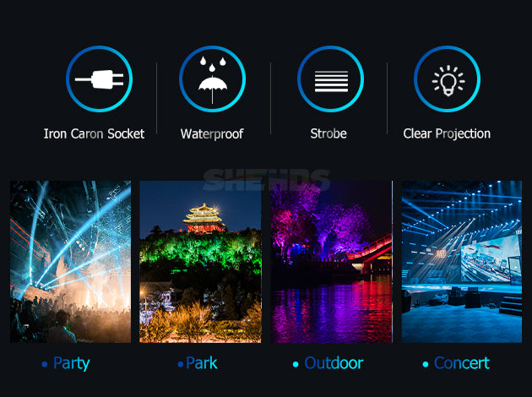Open the blue concert stage photo
532x397 pixels.
point(462,262)
